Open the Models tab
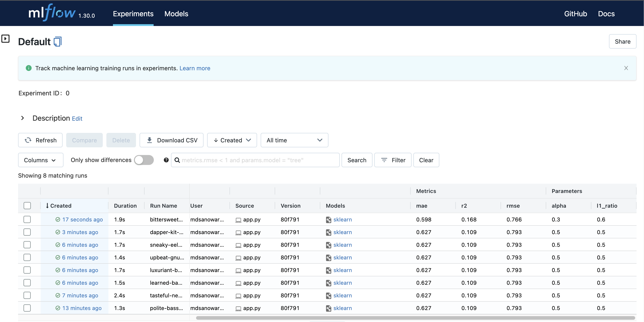Screen dimensions: 644x322 coord(176,13)
